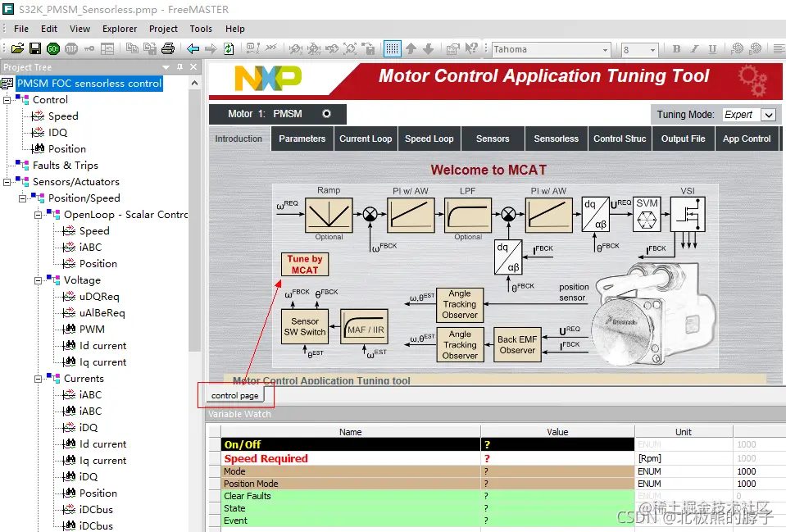Toggle the grid view toolbar icon
The height and width of the screenshot is (532, 786).
(x=392, y=48)
